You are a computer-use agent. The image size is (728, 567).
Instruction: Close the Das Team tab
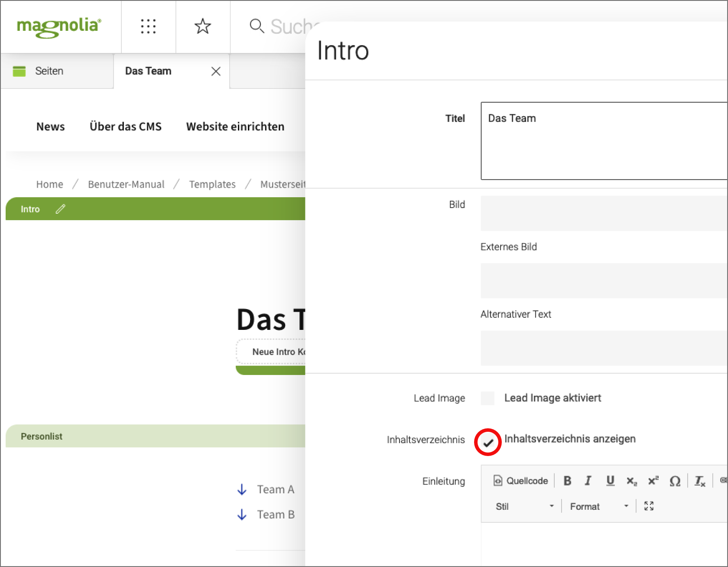[x=216, y=72]
